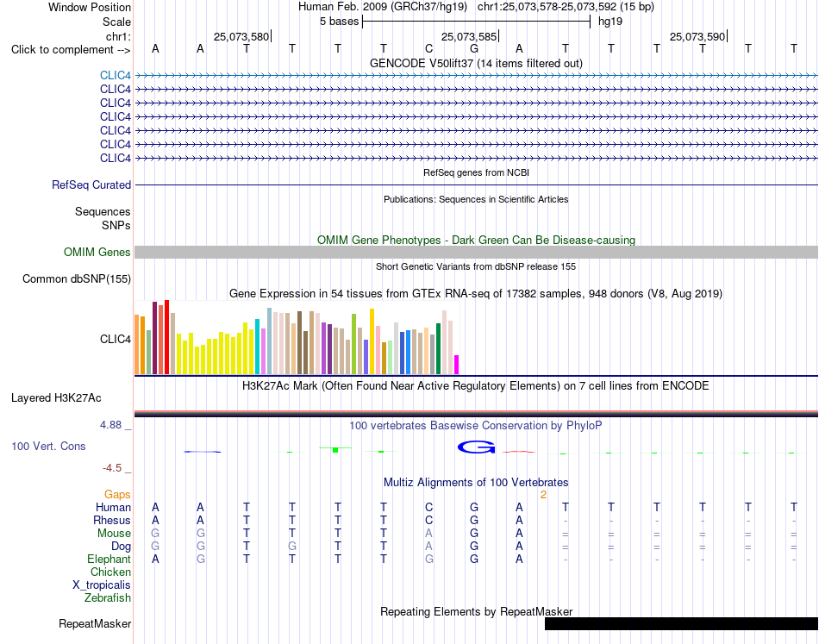Click the Common dbSNP(155) track label
The height and width of the screenshot is (644, 819).
76,279
